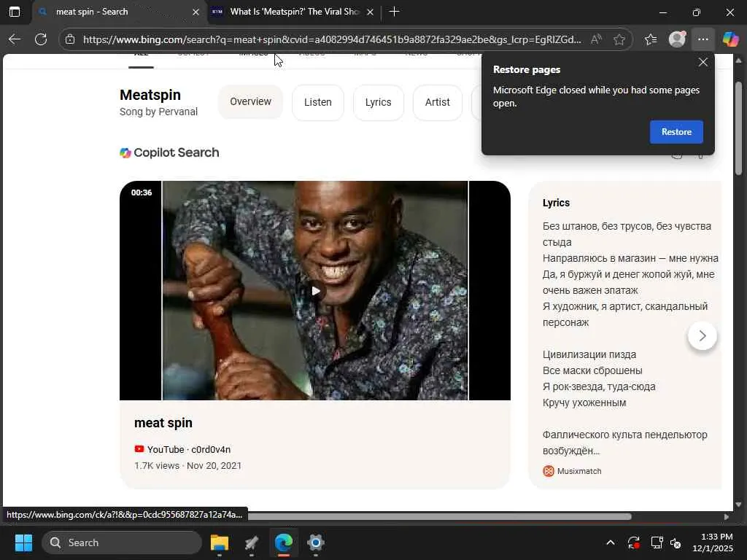Play the meat spin video

[x=315, y=290]
